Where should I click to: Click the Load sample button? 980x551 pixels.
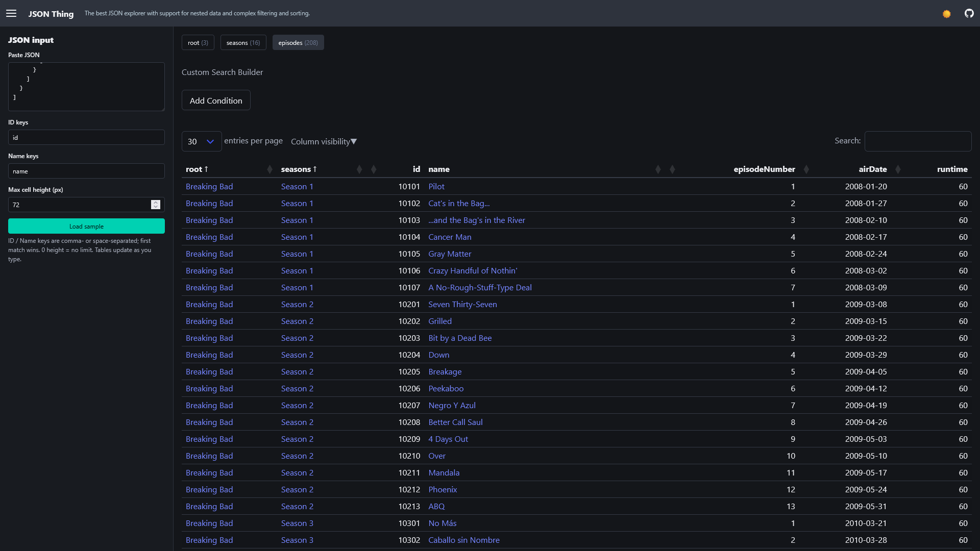tap(86, 226)
